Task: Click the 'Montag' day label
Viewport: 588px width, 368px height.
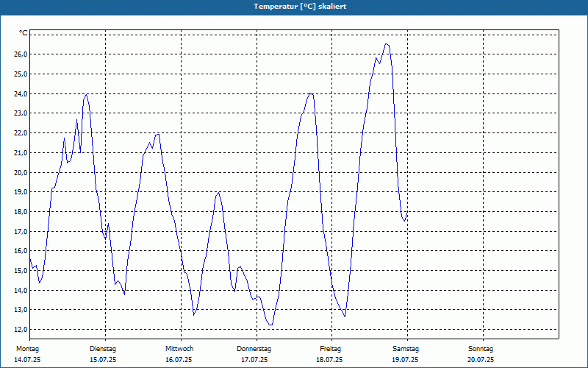Action: click(x=27, y=349)
